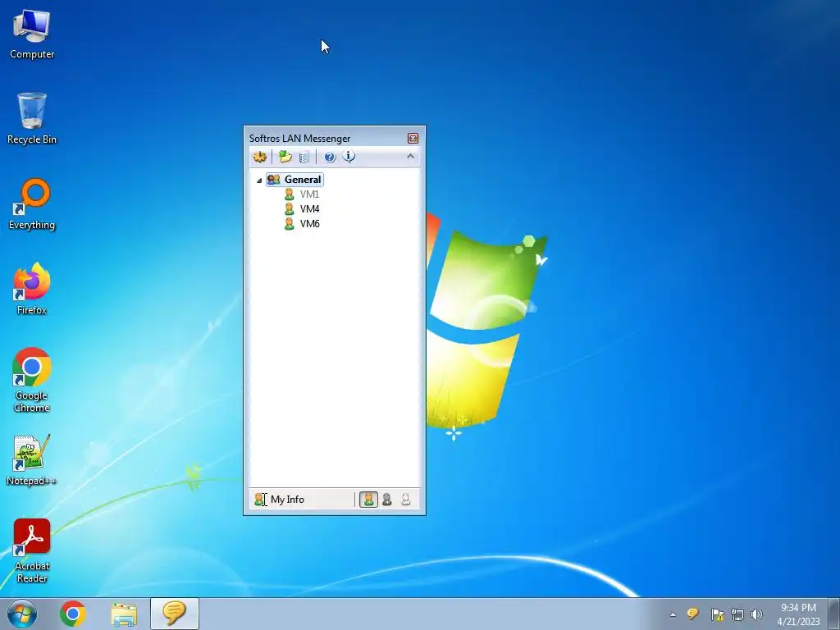
Task: Launch Google Chrome desktop shortcut
Action: pos(32,381)
